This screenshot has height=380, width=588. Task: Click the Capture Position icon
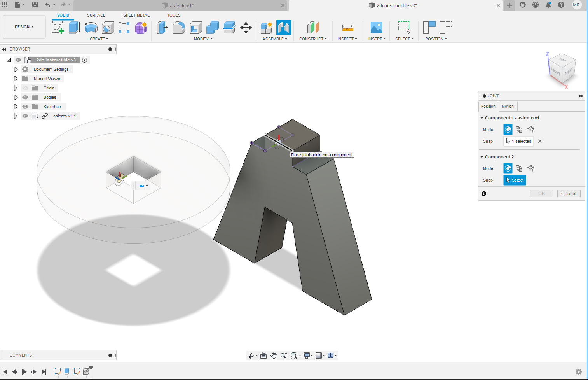tap(429, 28)
